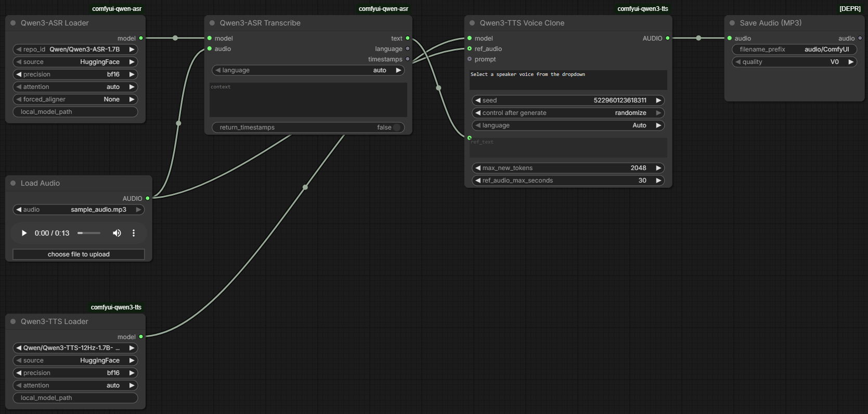Click Transcribe language output port
Screen dimensions: 868x414
pos(408,48)
